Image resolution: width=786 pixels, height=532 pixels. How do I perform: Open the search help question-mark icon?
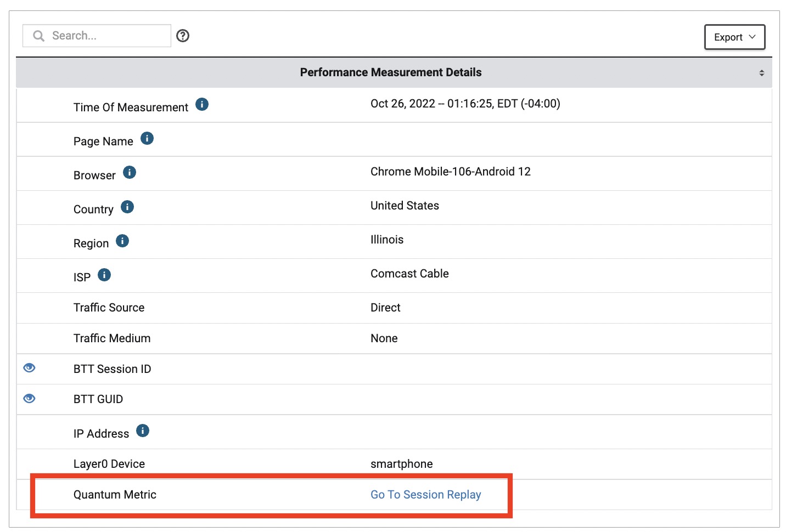point(183,36)
